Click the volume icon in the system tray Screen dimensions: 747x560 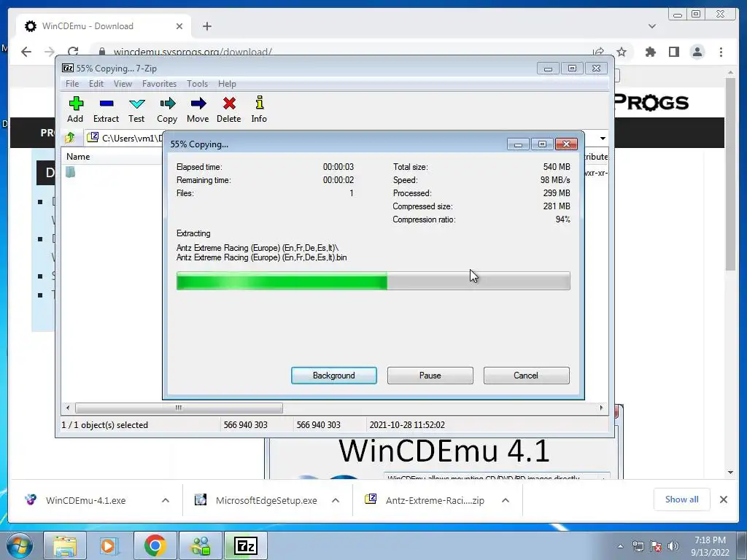[673, 546]
